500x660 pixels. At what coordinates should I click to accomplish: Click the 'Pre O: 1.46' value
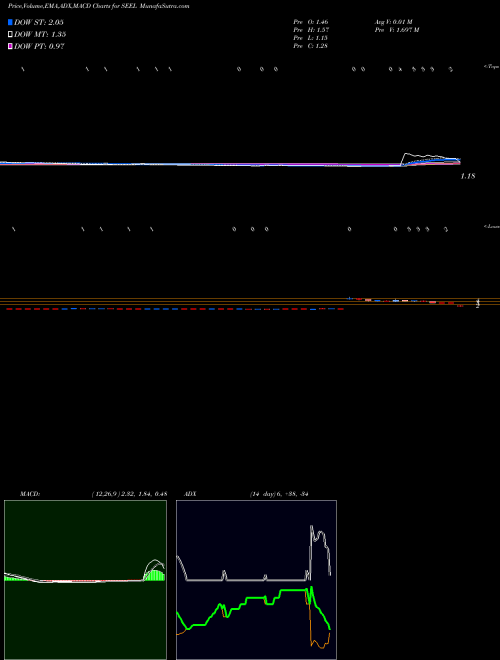pos(311,21)
